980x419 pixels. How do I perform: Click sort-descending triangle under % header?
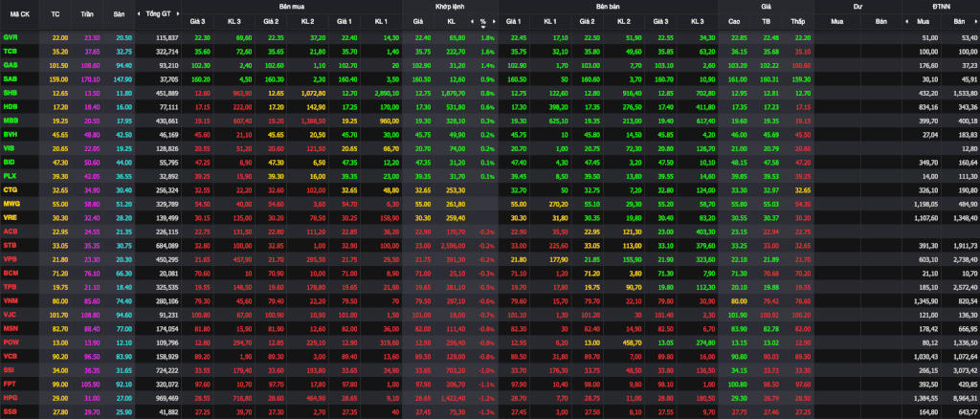pos(483,27)
